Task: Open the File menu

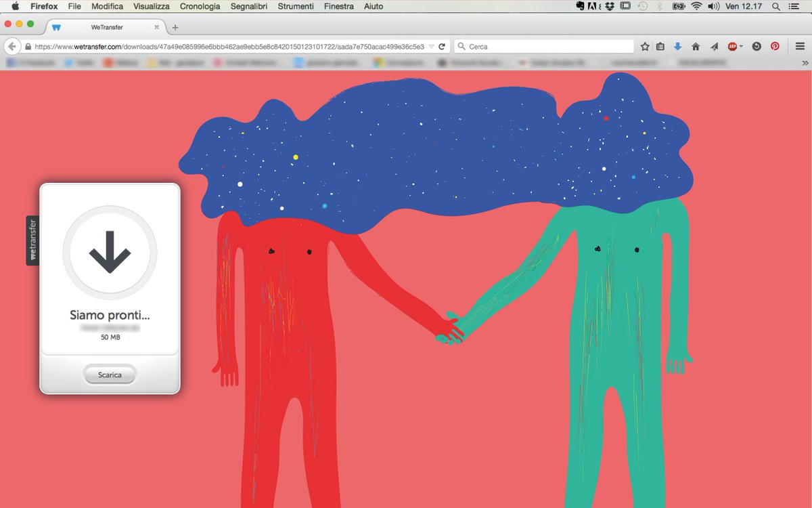Action: click(74, 6)
